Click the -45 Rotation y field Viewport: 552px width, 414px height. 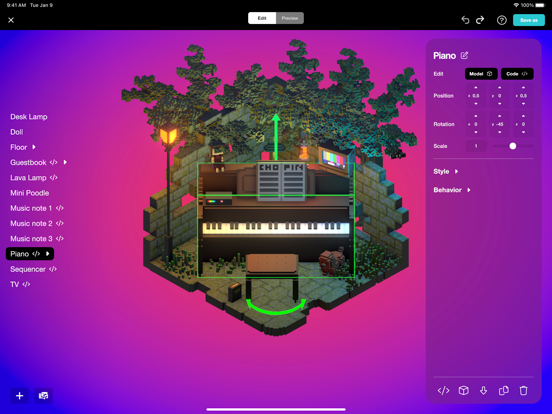pyautogui.click(x=500, y=124)
